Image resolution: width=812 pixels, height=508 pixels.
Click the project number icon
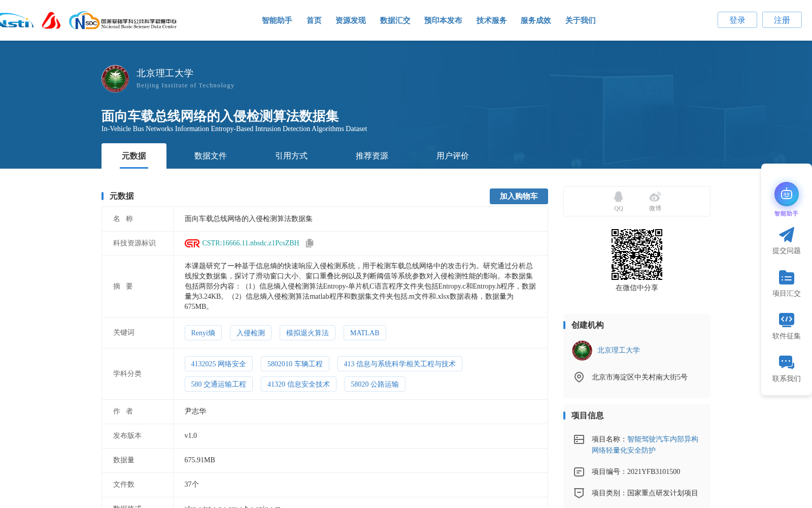[579, 472]
